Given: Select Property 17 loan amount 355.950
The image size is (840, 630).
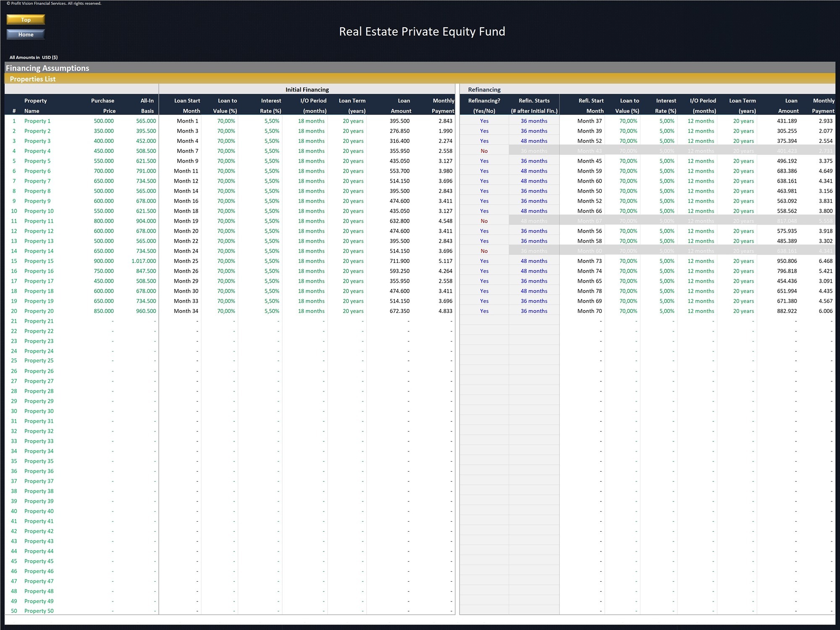Looking at the screenshot, I should point(399,281).
